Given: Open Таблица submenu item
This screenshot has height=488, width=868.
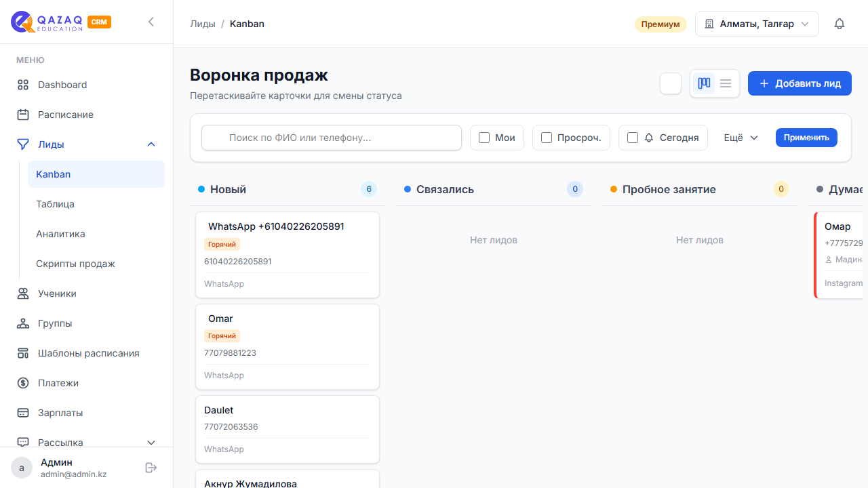Looking at the screenshot, I should (x=96, y=204).
